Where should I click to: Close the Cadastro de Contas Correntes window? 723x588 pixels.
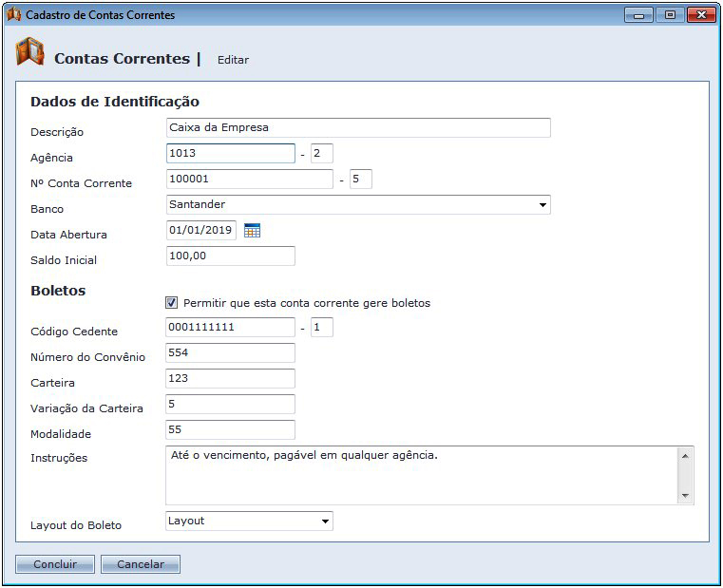701,15
